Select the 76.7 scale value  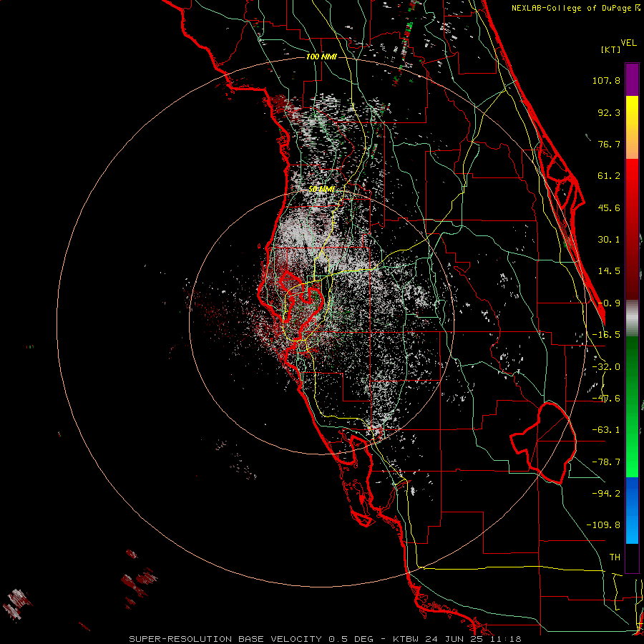(x=609, y=144)
